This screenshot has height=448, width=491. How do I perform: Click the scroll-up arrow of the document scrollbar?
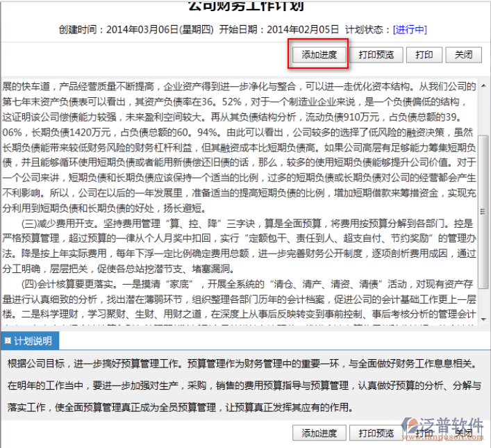coord(484,85)
